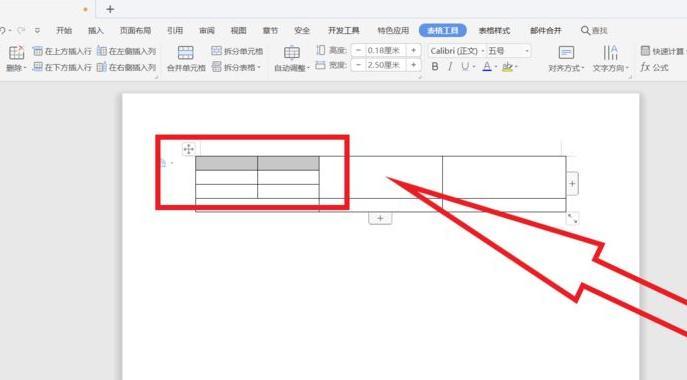Image resolution: width=687 pixels, height=380 pixels.
Task: Insert a formula with fx 公式
Action: tap(654, 67)
